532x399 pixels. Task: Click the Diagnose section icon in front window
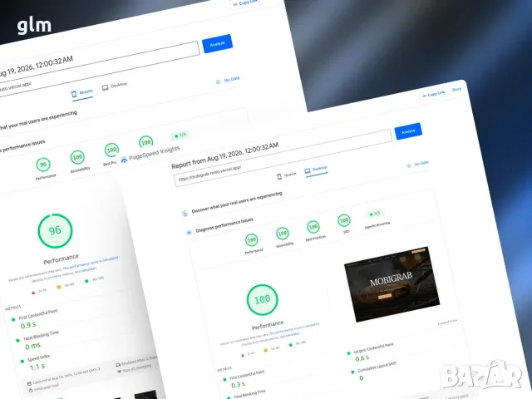[x=189, y=233]
